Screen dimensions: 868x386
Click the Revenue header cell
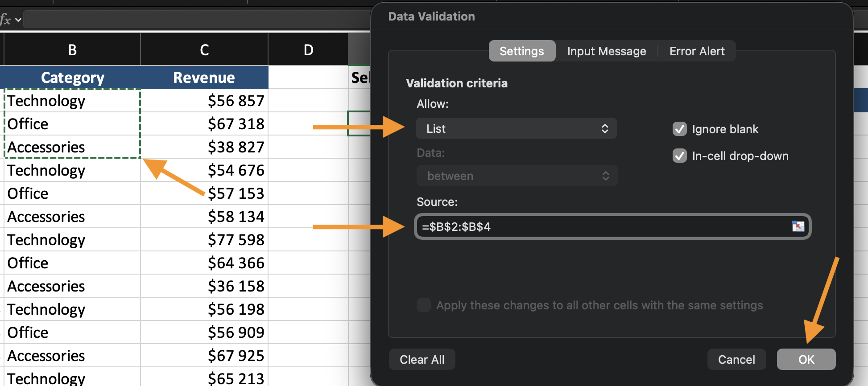[x=204, y=78]
